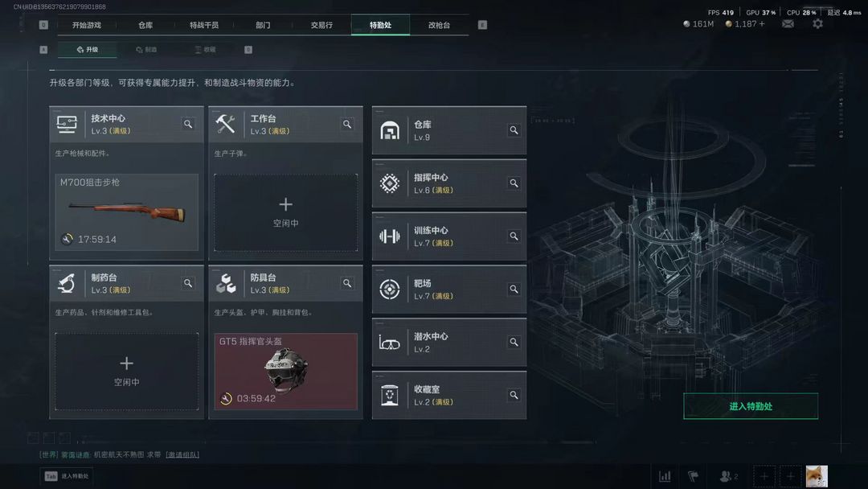Click the 潜水中心 goggles icon
Viewport: 868px width, 489px height.
pos(390,343)
